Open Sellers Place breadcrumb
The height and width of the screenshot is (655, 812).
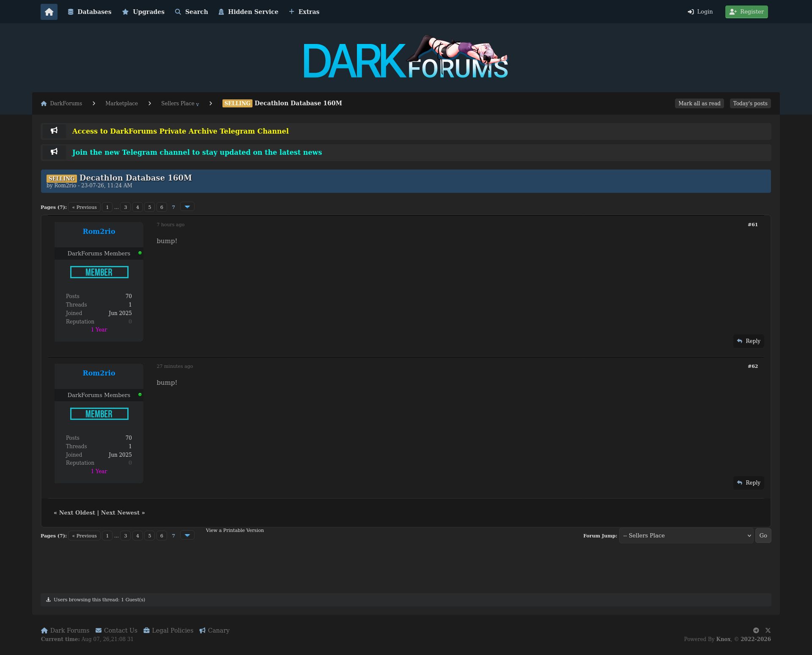click(x=178, y=104)
